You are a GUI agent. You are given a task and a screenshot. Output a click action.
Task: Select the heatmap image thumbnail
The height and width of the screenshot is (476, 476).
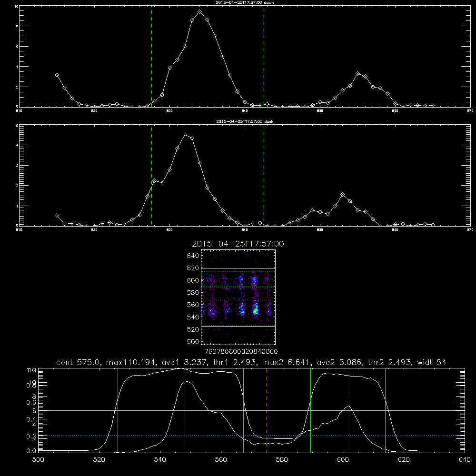click(238, 297)
